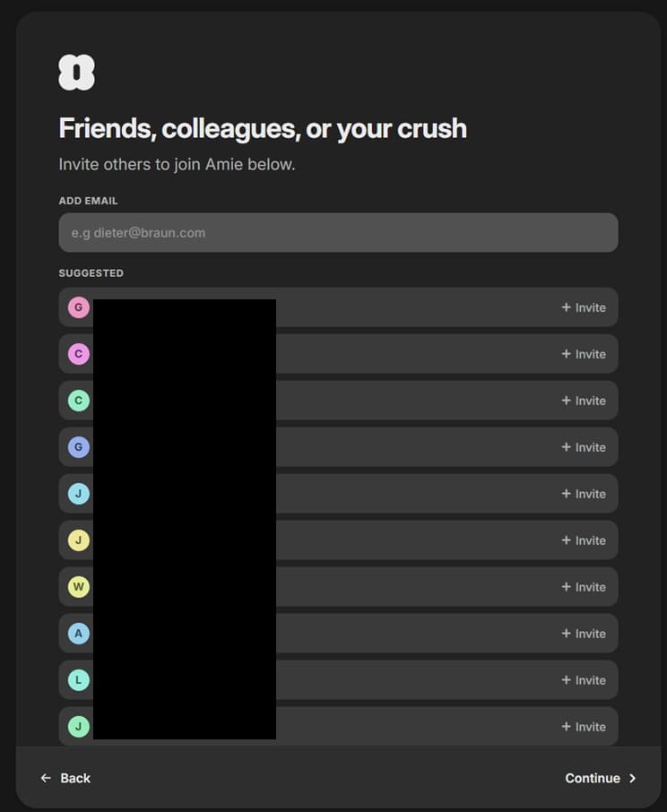Image resolution: width=667 pixels, height=812 pixels.
Task: Click the green J avatar icon
Action: pos(79,727)
